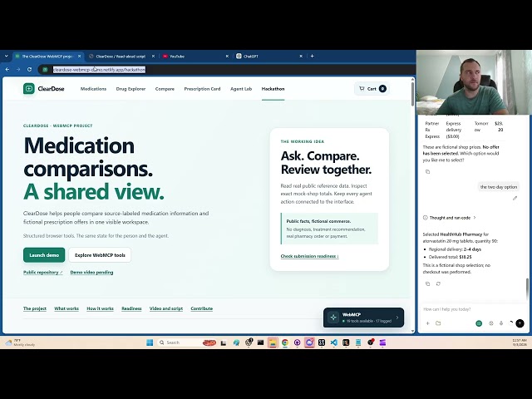This screenshot has width=532, height=399.
Task: Open the Public repository link
Action: point(42,273)
